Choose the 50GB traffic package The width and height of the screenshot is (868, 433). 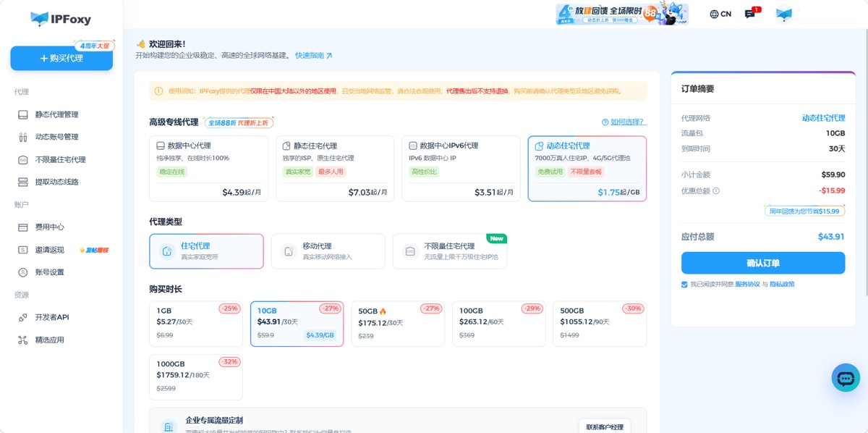(x=398, y=324)
